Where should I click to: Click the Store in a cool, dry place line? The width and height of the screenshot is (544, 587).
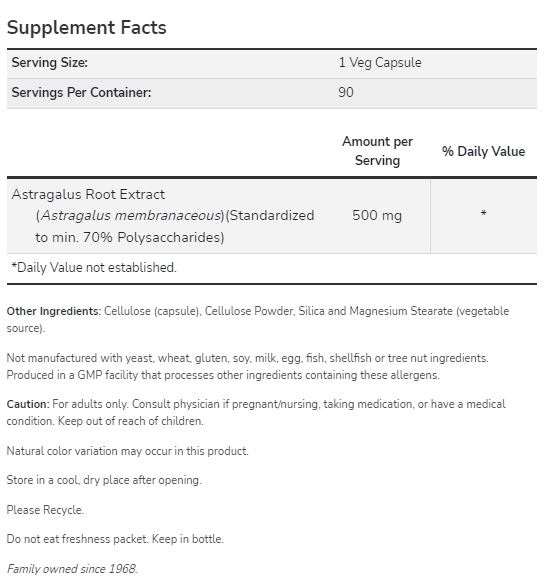tap(104, 480)
